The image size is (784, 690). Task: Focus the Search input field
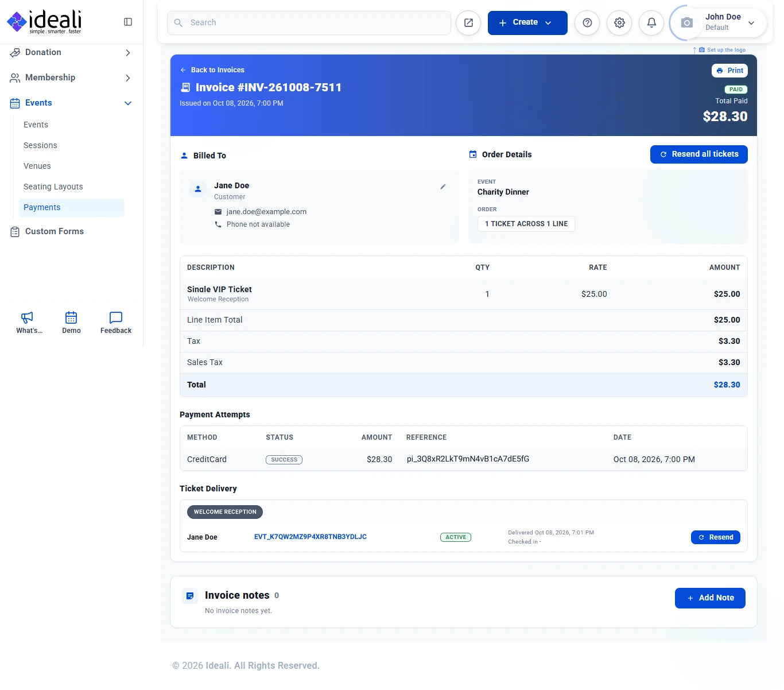[309, 23]
